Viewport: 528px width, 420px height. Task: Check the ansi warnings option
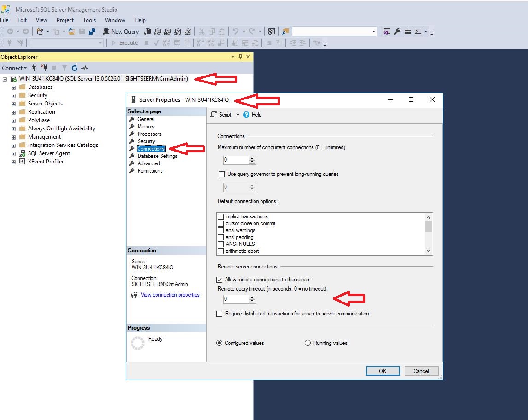pyautogui.click(x=221, y=230)
